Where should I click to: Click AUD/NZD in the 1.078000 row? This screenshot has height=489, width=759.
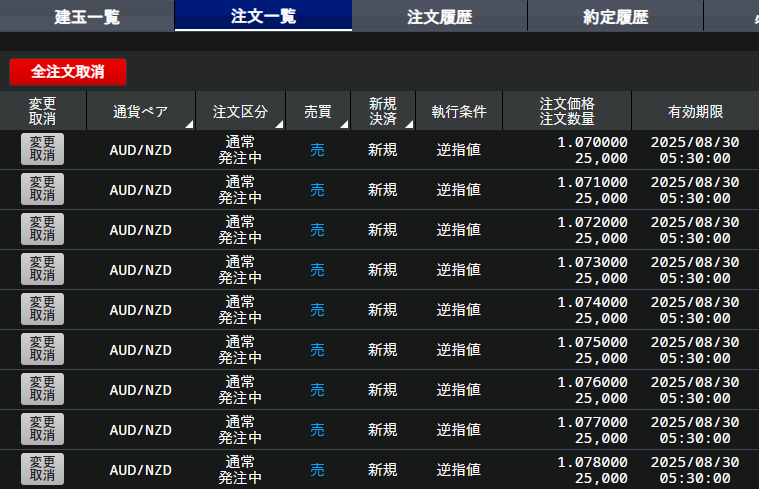(141, 470)
